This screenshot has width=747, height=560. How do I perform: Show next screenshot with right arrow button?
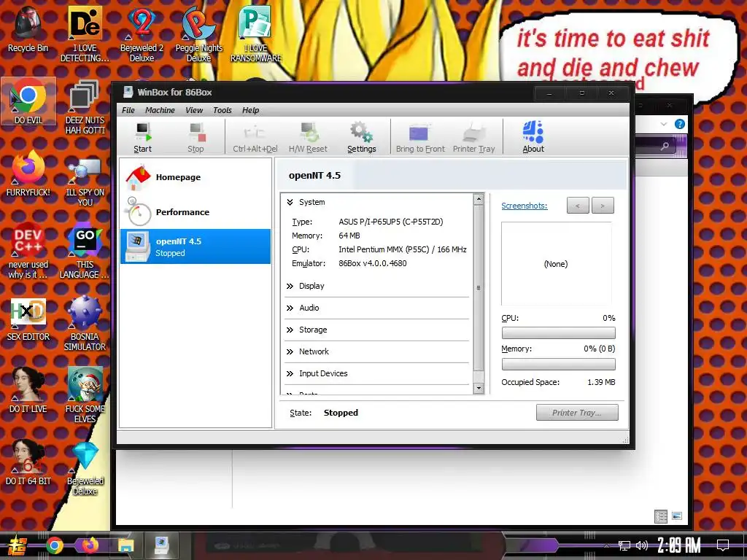pos(603,206)
